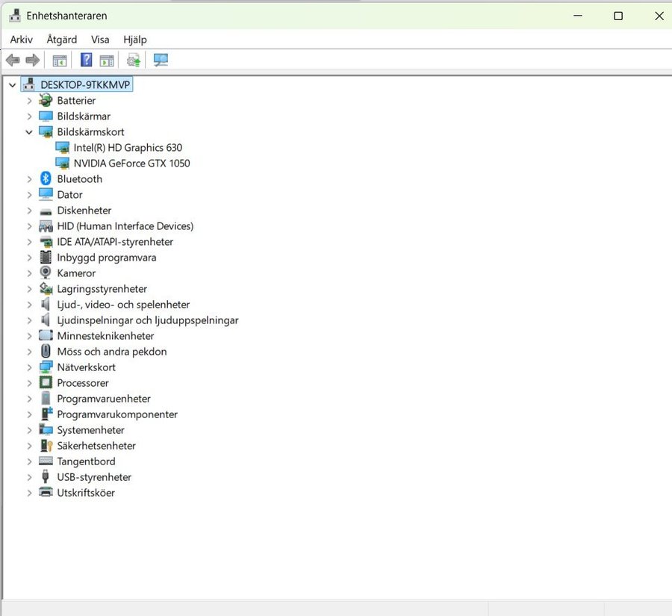Open the Hjälp menu
The height and width of the screenshot is (616, 672).
click(x=135, y=40)
